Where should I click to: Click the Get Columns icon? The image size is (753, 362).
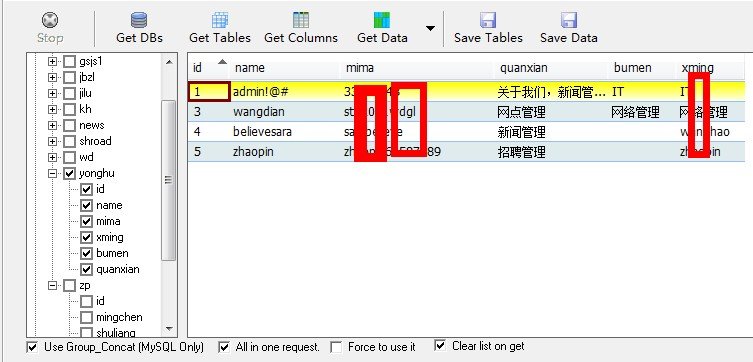tap(301, 20)
